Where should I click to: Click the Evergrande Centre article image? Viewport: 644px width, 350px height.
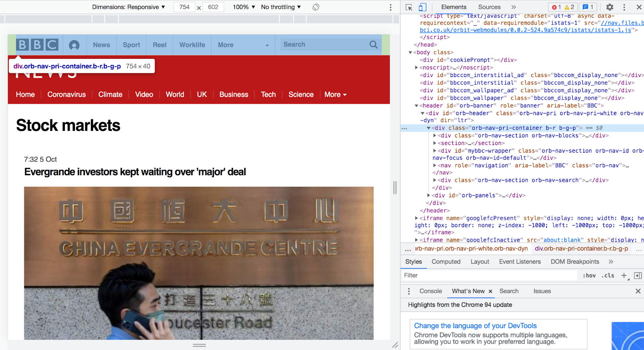click(199, 263)
